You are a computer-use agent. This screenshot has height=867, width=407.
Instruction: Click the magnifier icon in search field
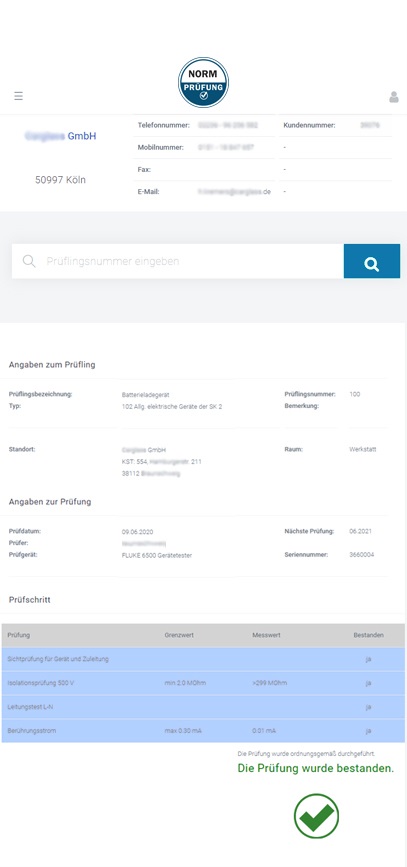(29, 261)
